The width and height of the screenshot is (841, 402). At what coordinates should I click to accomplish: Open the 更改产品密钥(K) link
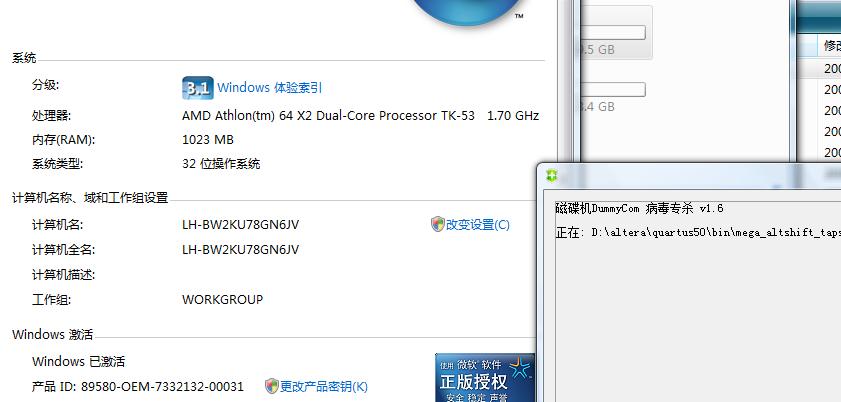point(324,386)
